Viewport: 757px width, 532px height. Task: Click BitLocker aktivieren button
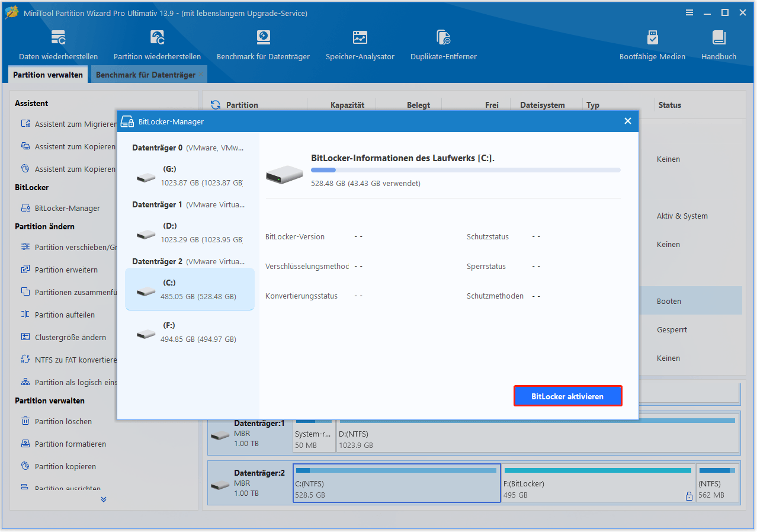pyautogui.click(x=567, y=396)
